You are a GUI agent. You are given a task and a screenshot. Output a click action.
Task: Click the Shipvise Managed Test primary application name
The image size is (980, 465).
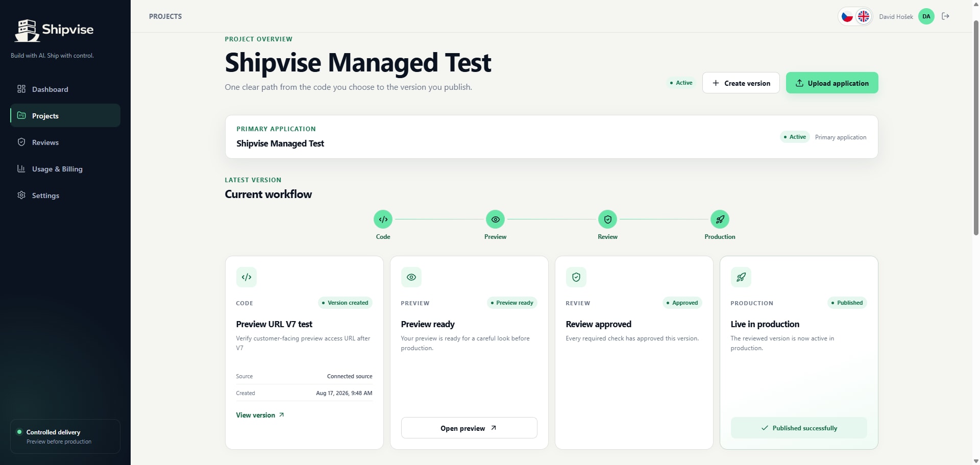[x=280, y=143]
